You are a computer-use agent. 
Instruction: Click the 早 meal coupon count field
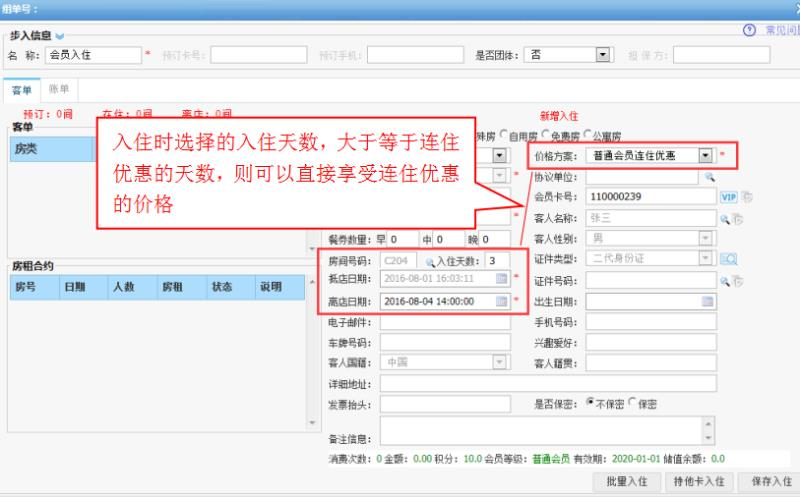coord(402,239)
